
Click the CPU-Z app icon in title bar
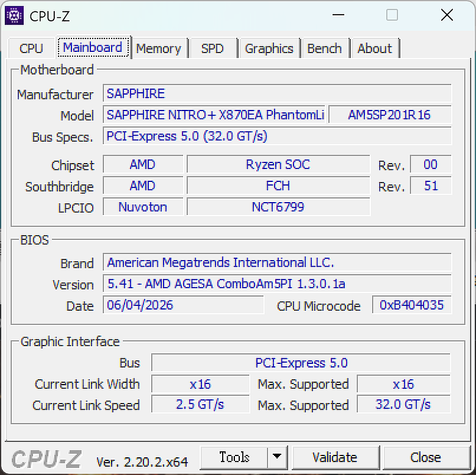point(14,15)
